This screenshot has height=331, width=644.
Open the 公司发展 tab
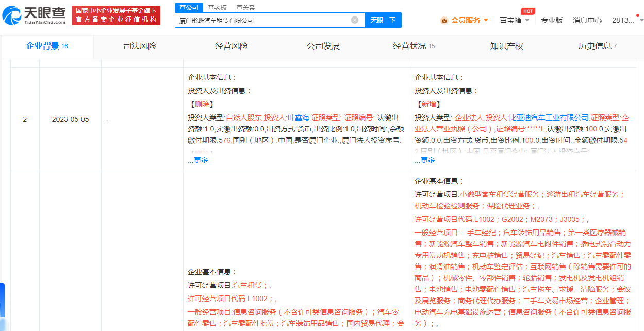tap(323, 46)
